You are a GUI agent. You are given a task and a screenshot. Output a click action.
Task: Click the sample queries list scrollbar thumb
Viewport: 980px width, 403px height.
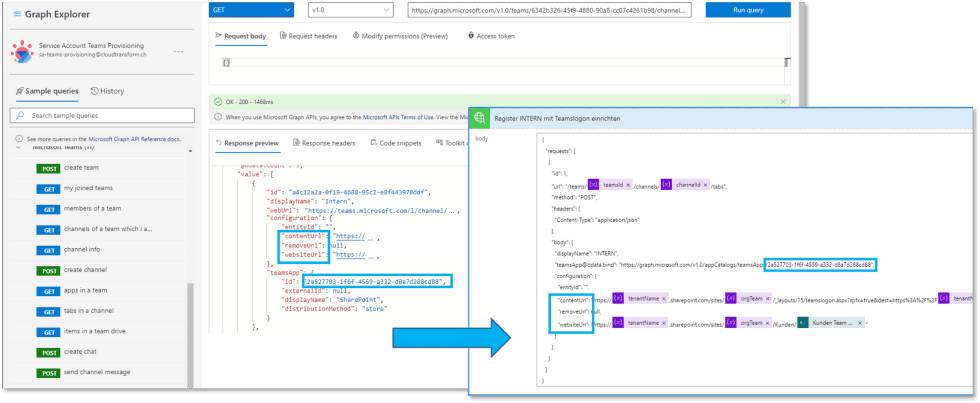click(190, 334)
